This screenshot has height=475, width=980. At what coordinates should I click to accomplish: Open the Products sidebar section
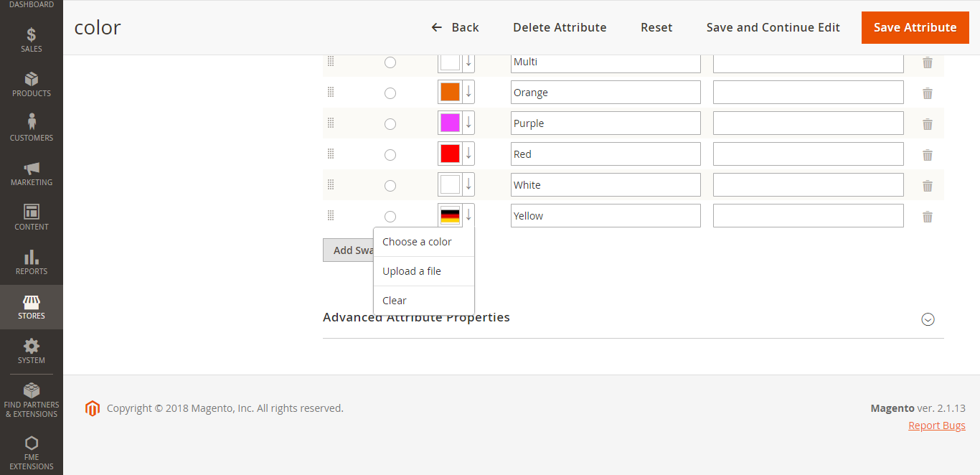32,85
